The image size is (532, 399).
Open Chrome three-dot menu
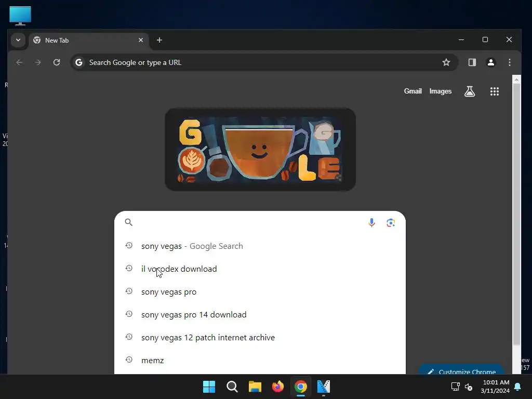click(x=509, y=62)
